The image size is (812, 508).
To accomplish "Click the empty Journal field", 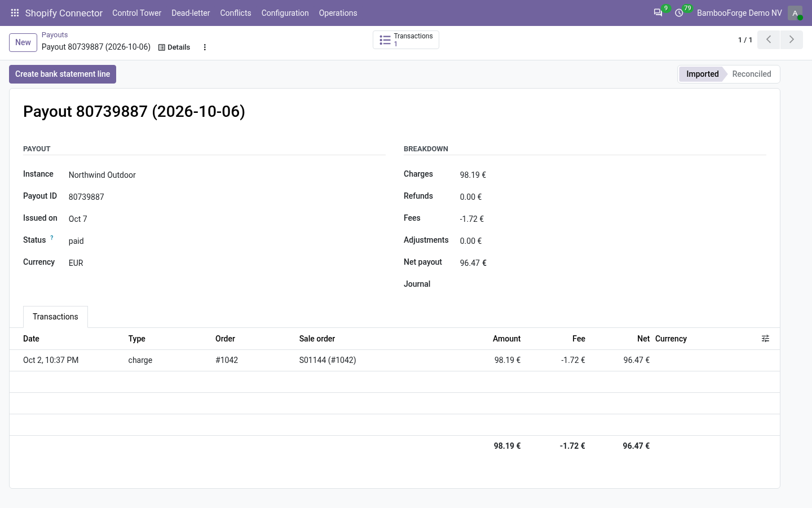I will 613,284.
